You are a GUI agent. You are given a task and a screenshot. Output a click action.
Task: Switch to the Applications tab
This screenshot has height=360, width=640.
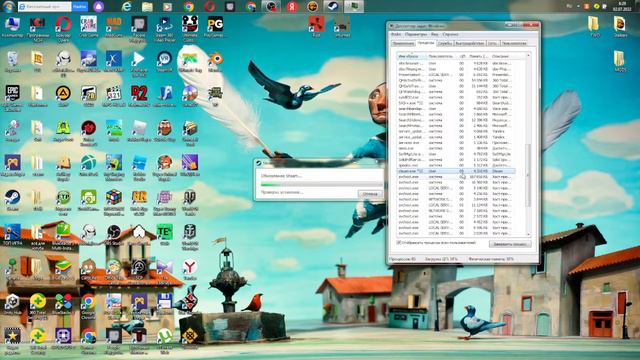coord(403,43)
